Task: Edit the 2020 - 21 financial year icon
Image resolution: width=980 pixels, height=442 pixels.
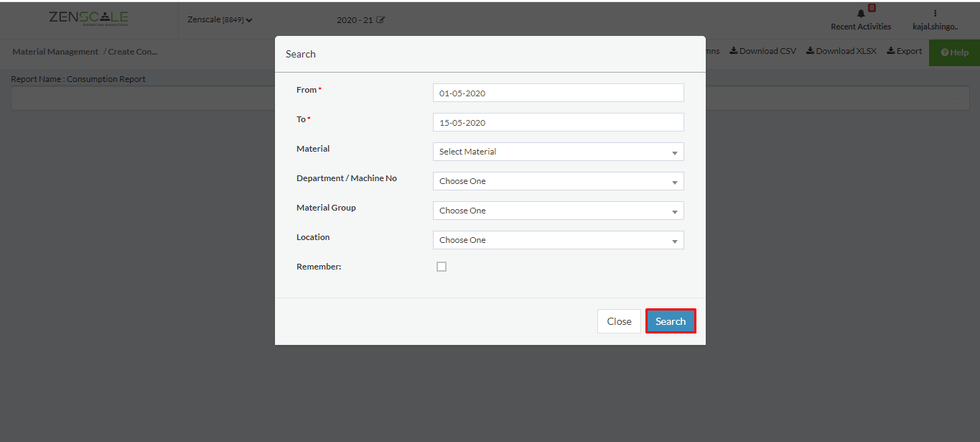Action: 381,20
